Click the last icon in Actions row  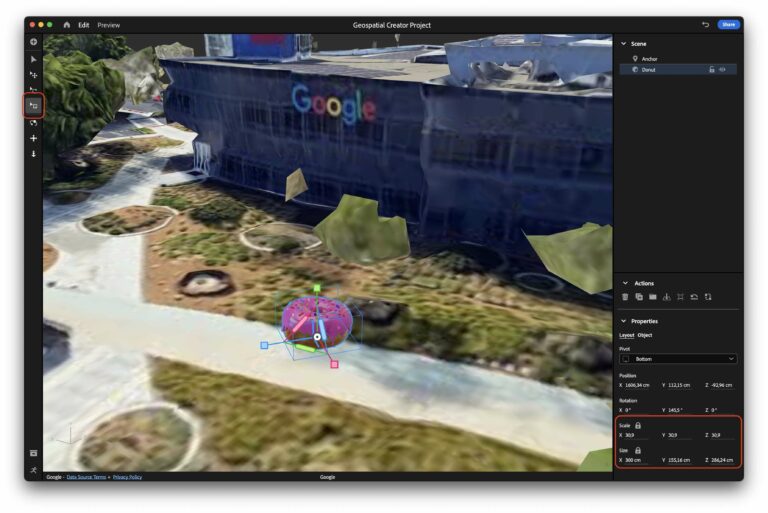[708, 297]
